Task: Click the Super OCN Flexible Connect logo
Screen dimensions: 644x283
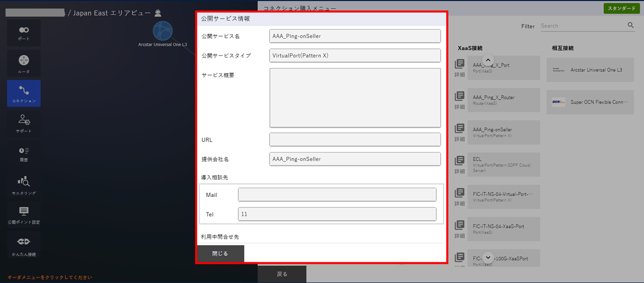Action: (x=558, y=102)
